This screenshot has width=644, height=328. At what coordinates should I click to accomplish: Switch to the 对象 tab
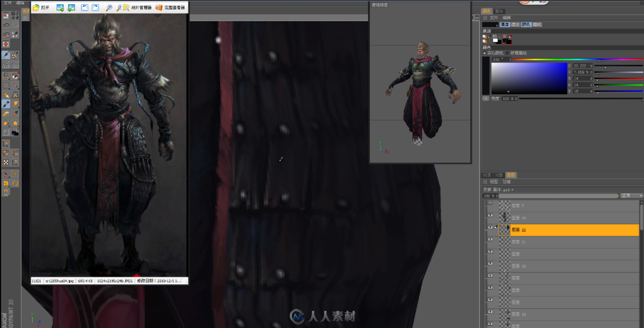coord(499,175)
